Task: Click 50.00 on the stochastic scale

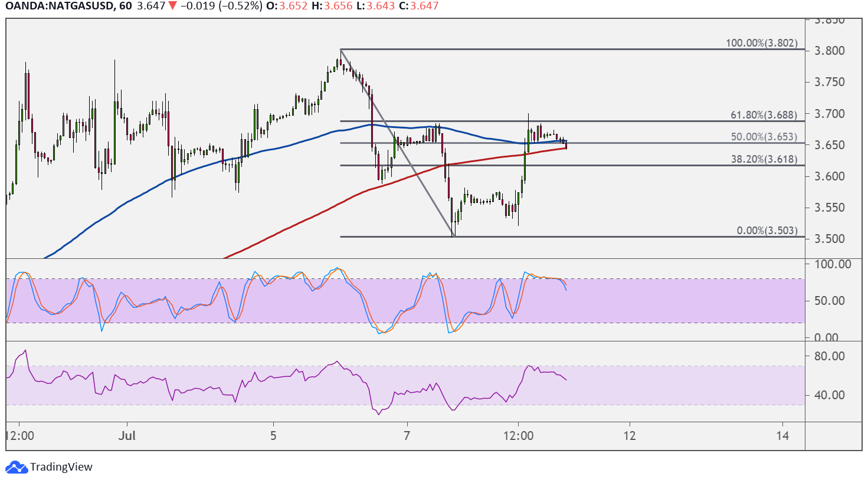Action: [x=830, y=301]
